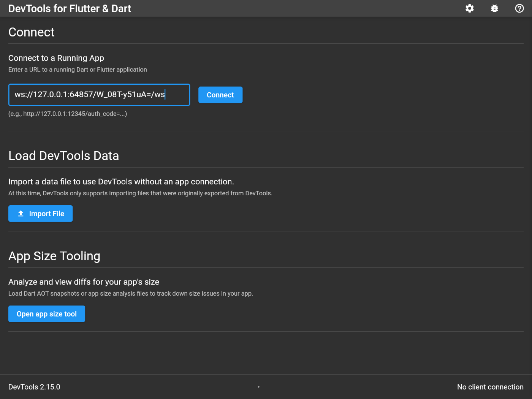This screenshot has height=399, width=532.
Task: Click 'Enter a URL to a running Dart' text
Action: pos(78,70)
